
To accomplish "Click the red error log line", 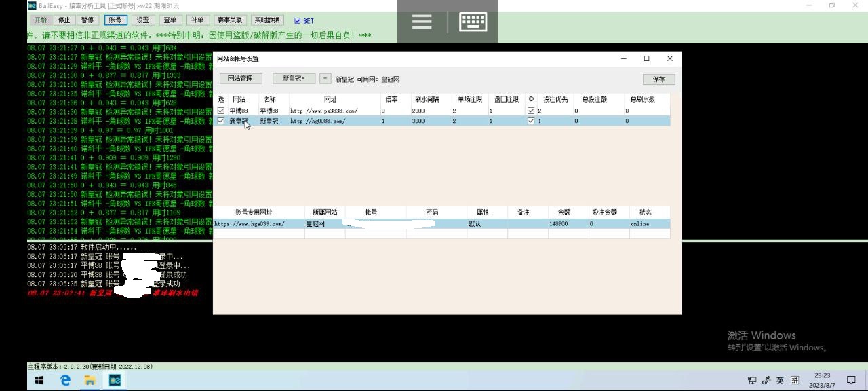I will 113,293.
